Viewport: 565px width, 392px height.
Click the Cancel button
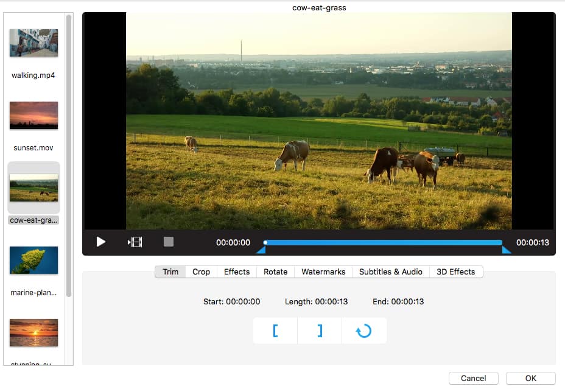(473, 378)
